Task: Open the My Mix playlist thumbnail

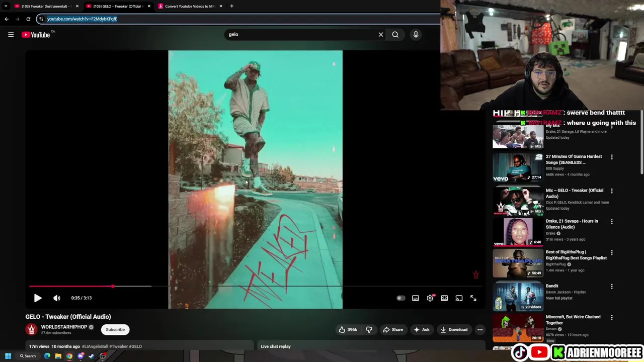Action: click(x=518, y=136)
